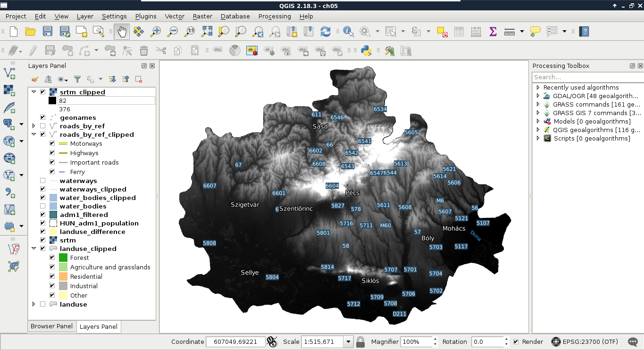Click the Zoom In magnifier tool
644x350 pixels.
pyautogui.click(x=155, y=32)
